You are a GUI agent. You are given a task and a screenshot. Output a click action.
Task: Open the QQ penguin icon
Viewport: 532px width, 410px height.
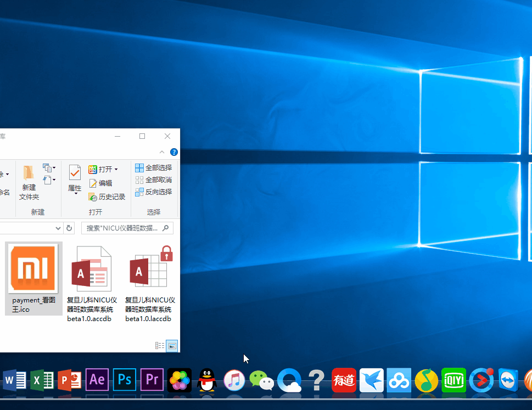207,380
